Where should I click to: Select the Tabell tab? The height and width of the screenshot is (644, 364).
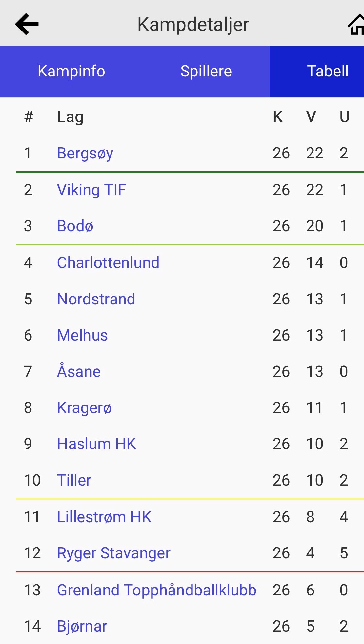(x=327, y=71)
